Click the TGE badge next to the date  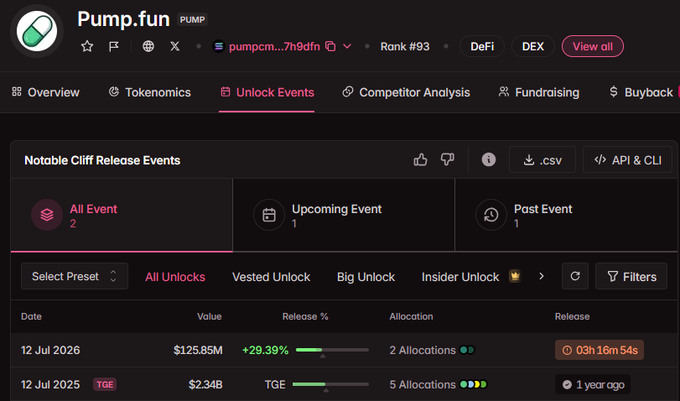coord(105,385)
